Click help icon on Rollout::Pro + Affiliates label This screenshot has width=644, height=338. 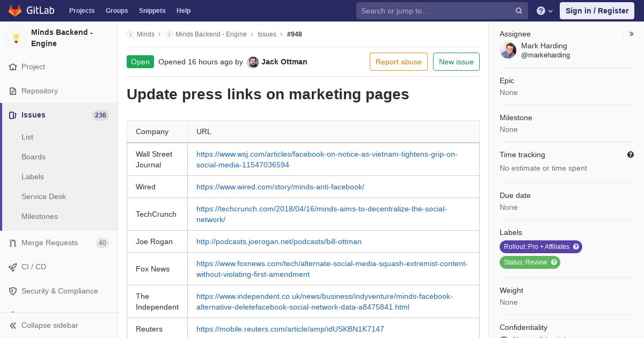pyautogui.click(x=576, y=247)
